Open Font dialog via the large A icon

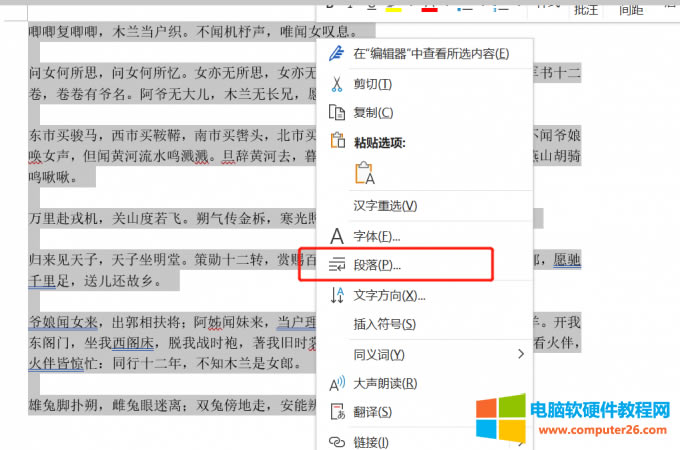click(x=337, y=236)
